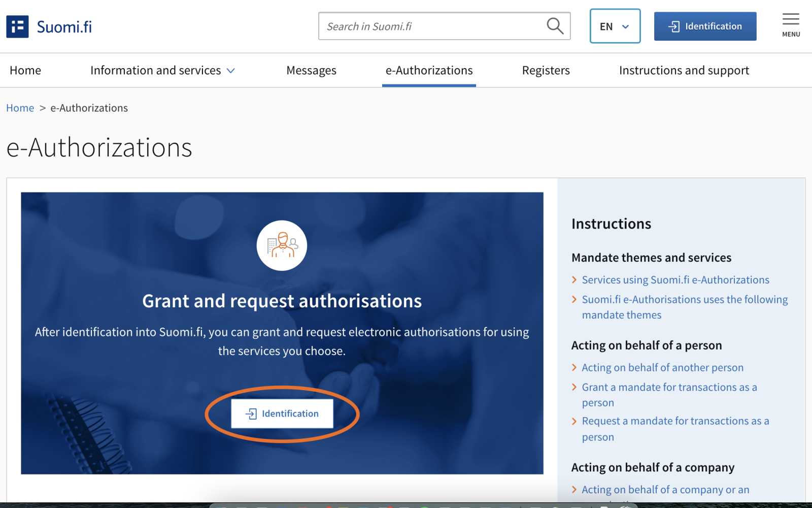Click the e-Authorizations breadcrumb text
The height and width of the screenshot is (508, 812).
pos(89,108)
